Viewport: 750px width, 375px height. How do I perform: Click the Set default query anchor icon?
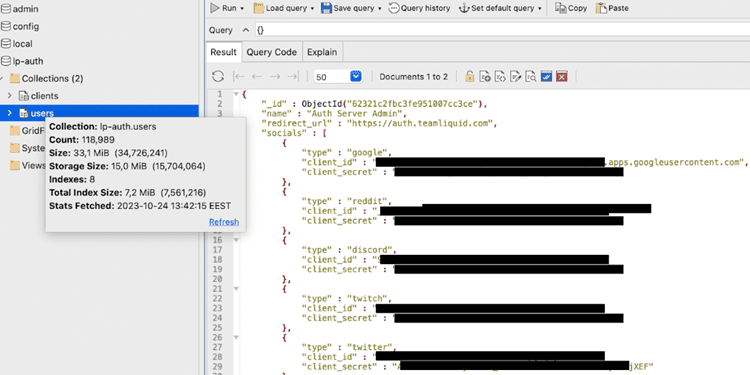464,8
